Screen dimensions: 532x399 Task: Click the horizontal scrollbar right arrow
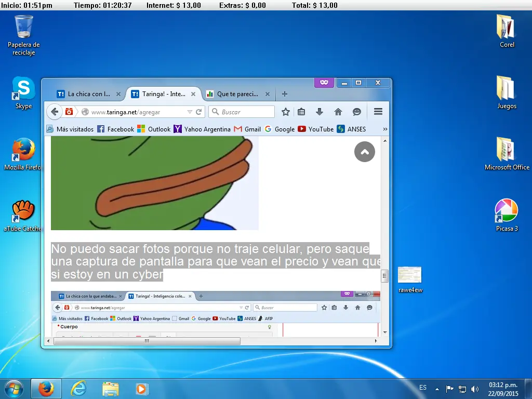376,341
